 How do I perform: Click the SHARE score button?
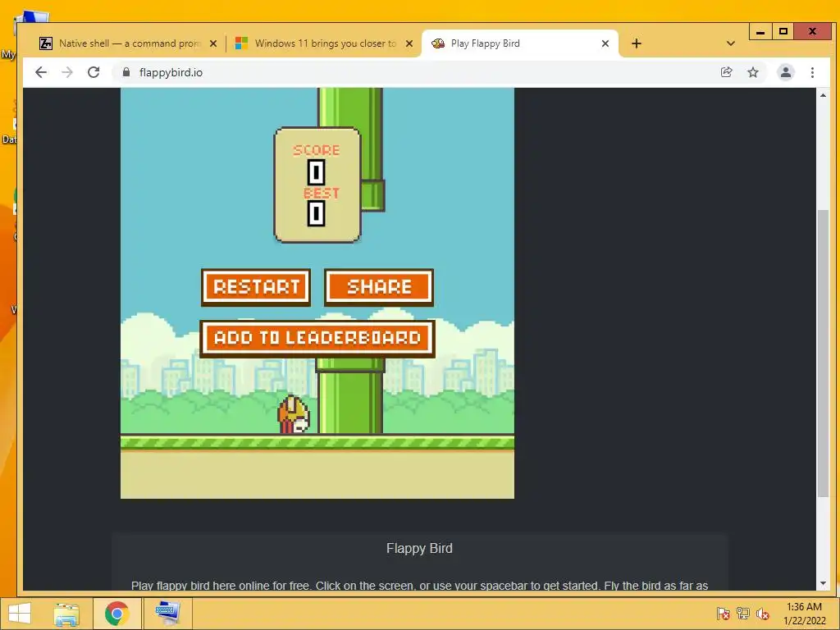click(379, 287)
